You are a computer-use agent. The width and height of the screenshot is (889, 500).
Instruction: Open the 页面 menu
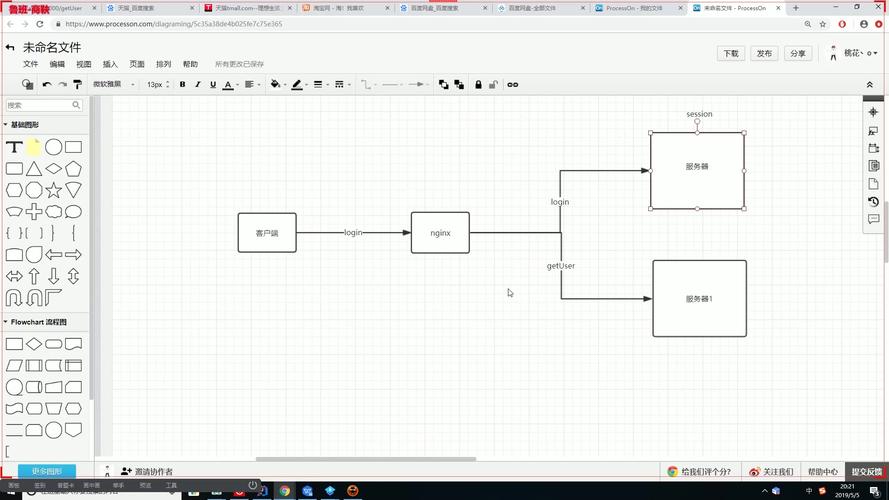(137, 64)
